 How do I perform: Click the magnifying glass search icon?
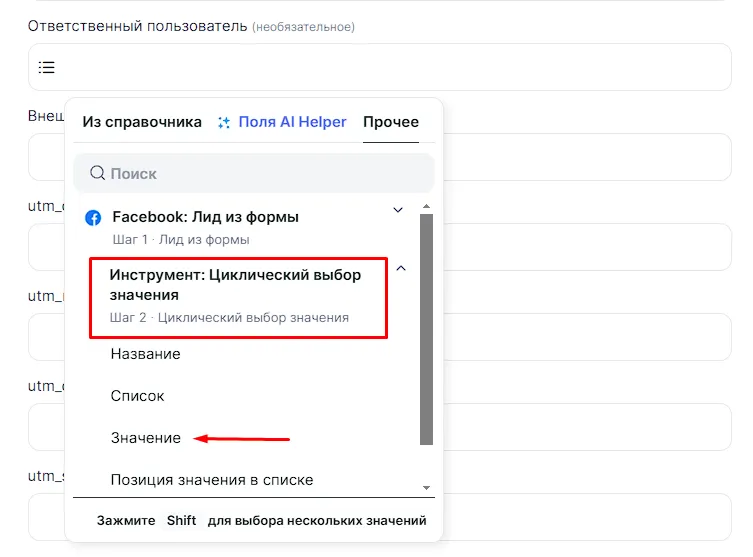pyautogui.click(x=97, y=173)
